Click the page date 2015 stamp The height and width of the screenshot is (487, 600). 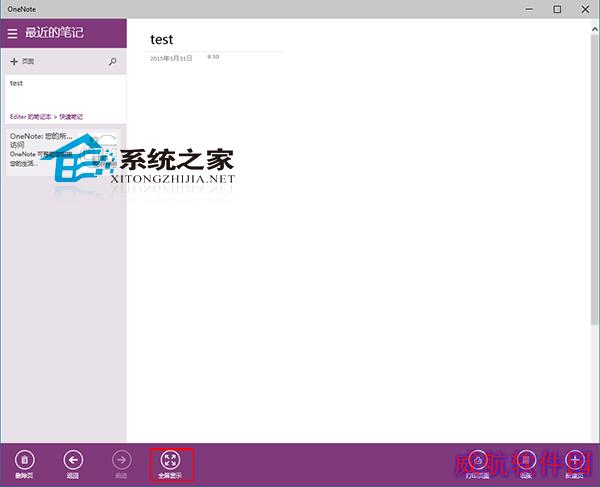pos(171,59)
